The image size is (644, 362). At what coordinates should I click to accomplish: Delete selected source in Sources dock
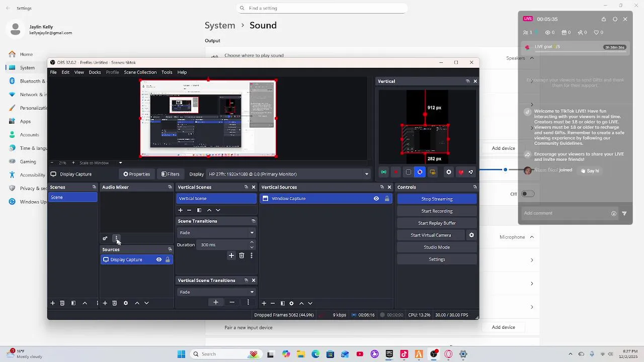[115, 303]
